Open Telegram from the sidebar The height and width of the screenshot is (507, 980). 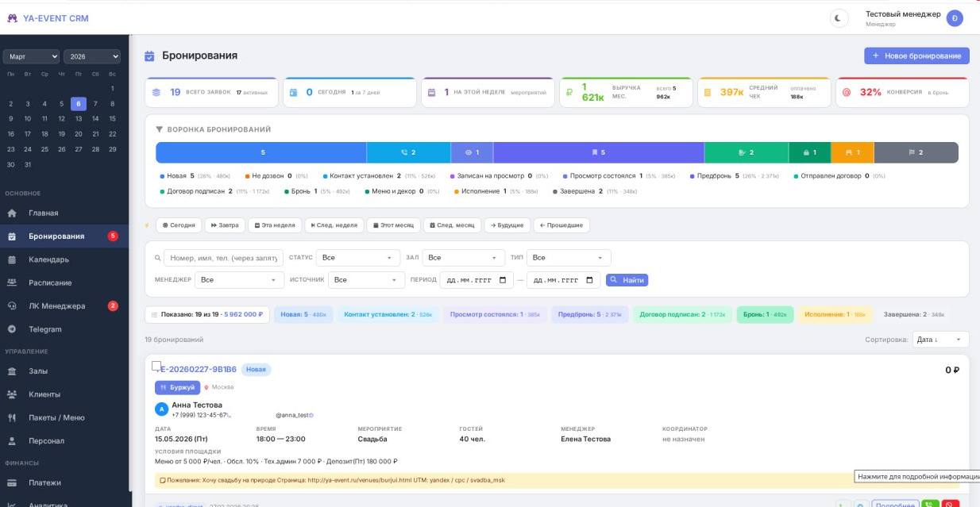pyautogui.click(x=45, y=329)
